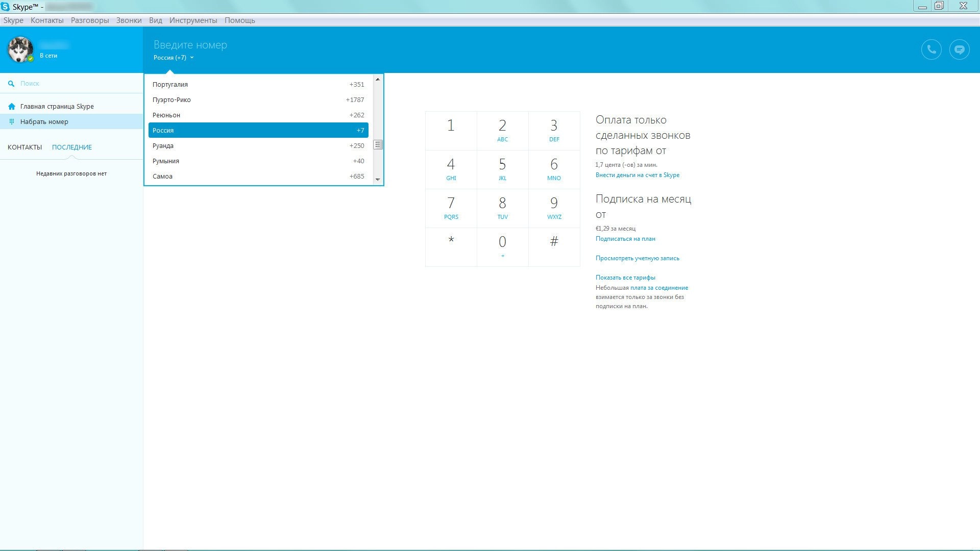Dial digit 7 PQRS on keypad
Image resolution: width=980 pixels, height=551 pixels.
tap(451, 208)
